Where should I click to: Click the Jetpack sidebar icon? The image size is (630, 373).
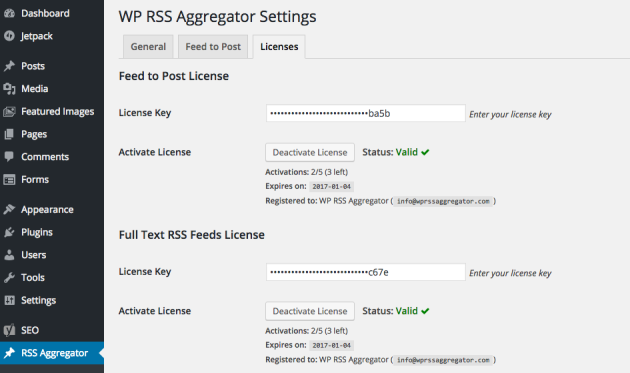(9, 36)
